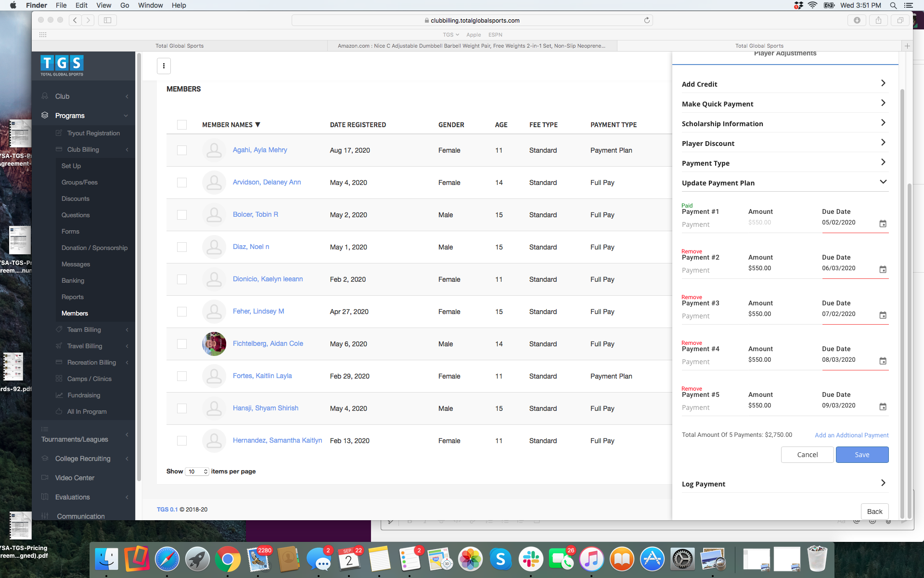Show all tabs overview icon in Safari
924x578 pixels.
[x=900, y=20]
